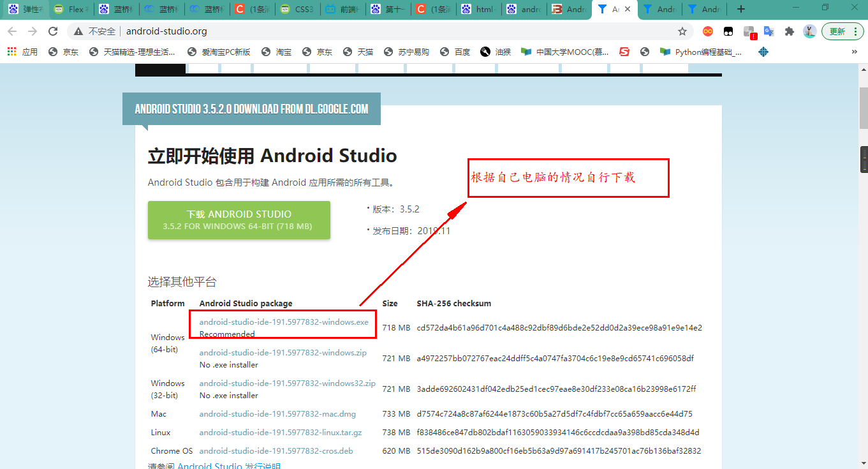
Task: Open the black square extension icon
Action: (728, 31)
